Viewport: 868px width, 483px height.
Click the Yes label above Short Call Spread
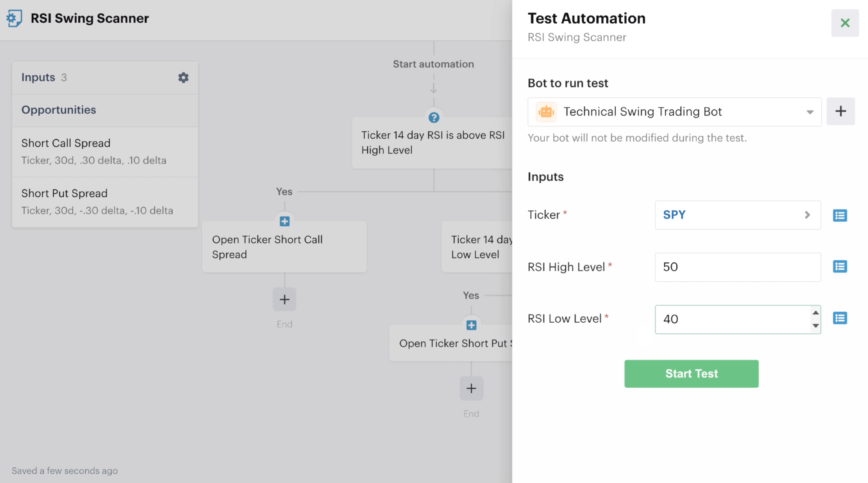pyautogui.click(x=284, y=191)
